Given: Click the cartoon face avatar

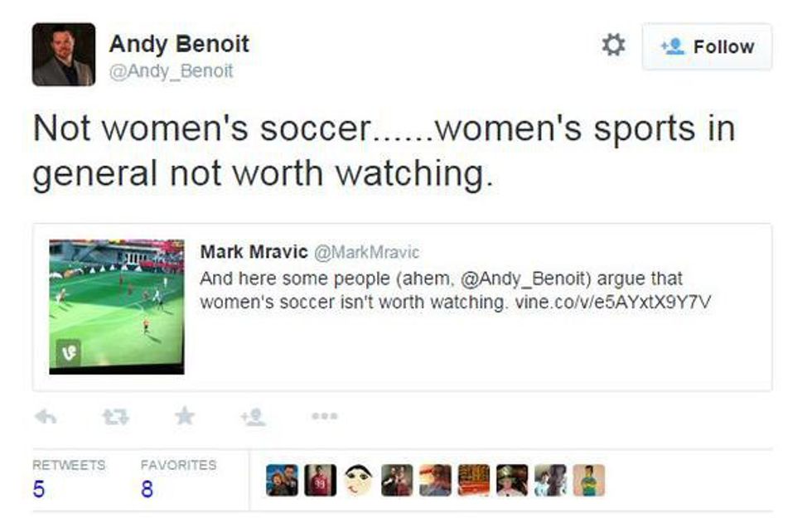Looking at the screenshot, I should [360, 480].
